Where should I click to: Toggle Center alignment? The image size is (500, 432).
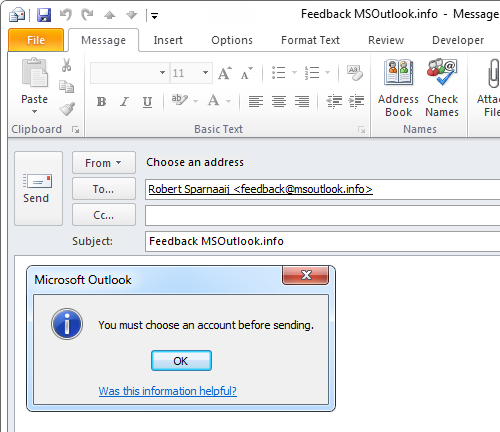pos(279,101)
